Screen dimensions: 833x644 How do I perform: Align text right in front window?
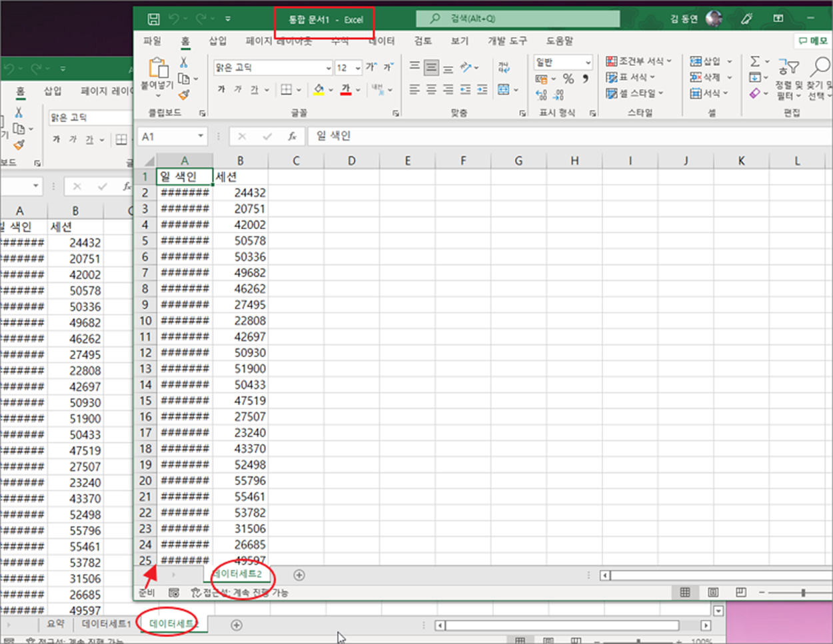[448, 89]
